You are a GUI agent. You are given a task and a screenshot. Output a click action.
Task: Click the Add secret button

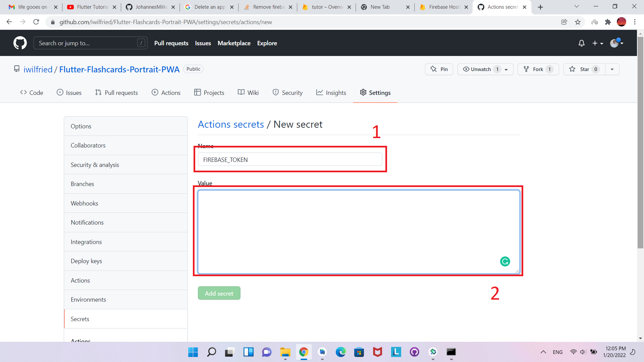219,293
